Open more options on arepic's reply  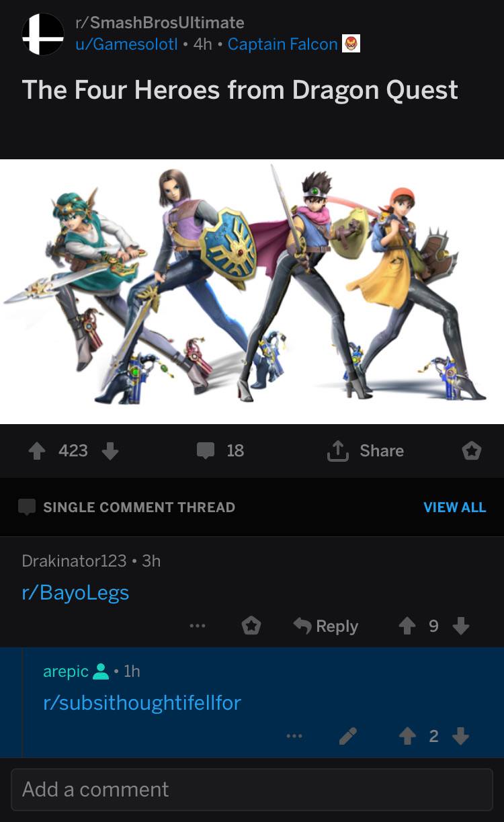click(294, 737)
